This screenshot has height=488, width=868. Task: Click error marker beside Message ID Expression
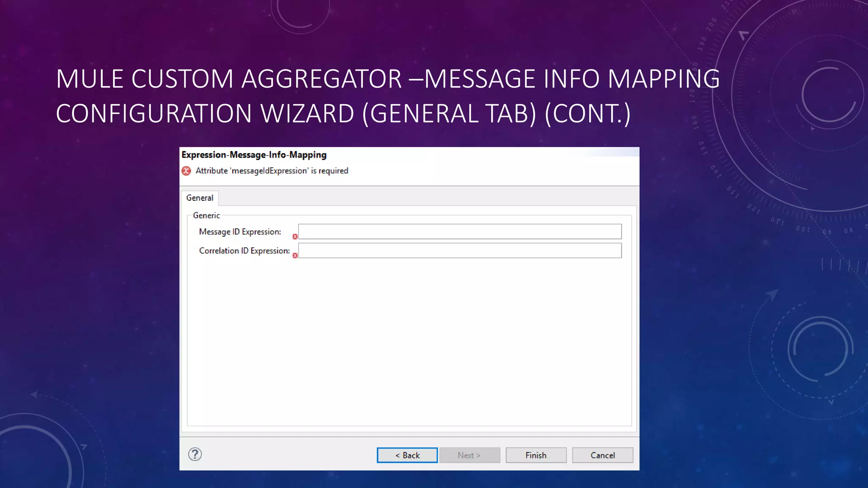coord(295,236)
